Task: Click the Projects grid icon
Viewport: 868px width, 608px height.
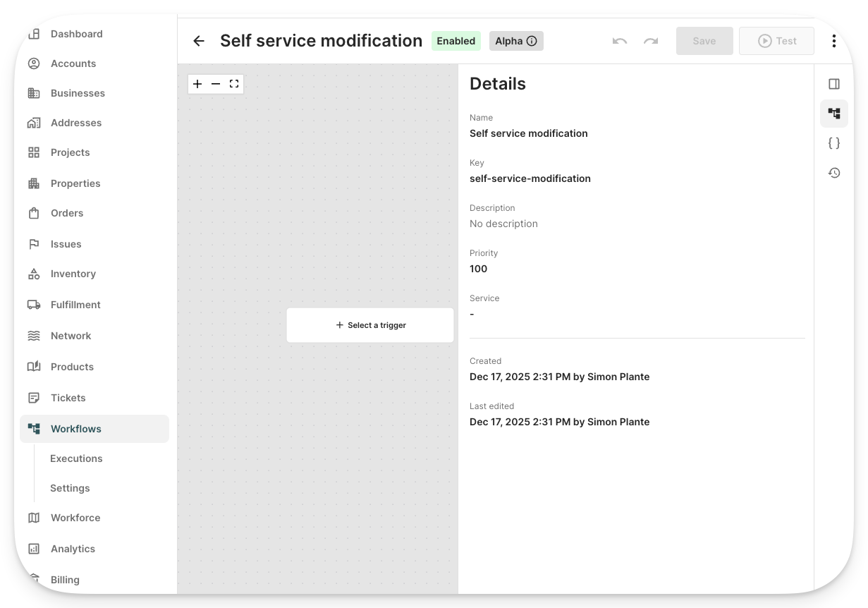Action: click(x=34, y=152)
